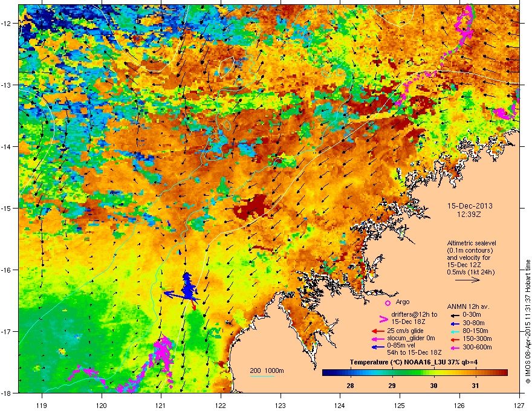The image size is (532, 411).
Task: Select the magenta arrow beside 'slocum_glider 0m'
Action: [378, 338]
